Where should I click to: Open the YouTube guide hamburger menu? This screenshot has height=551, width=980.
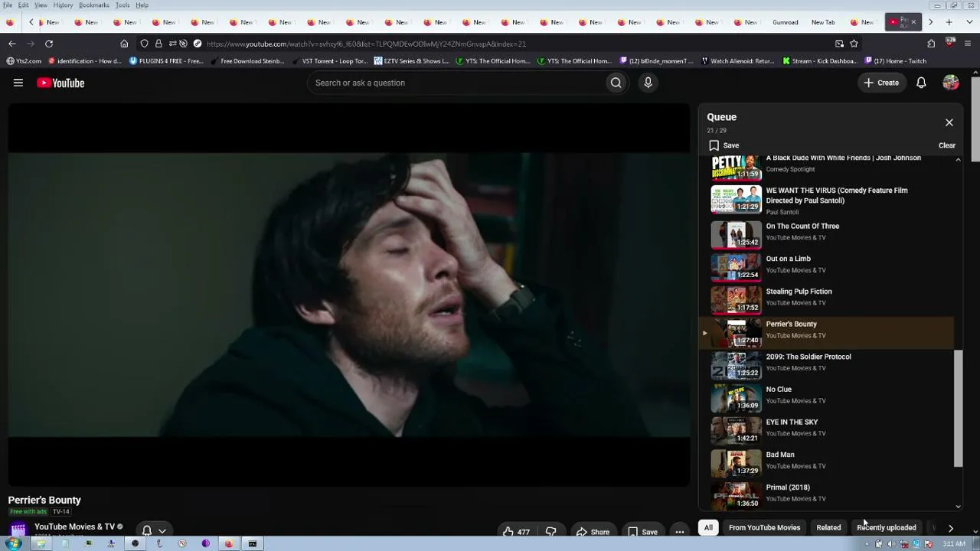point(18,83)
